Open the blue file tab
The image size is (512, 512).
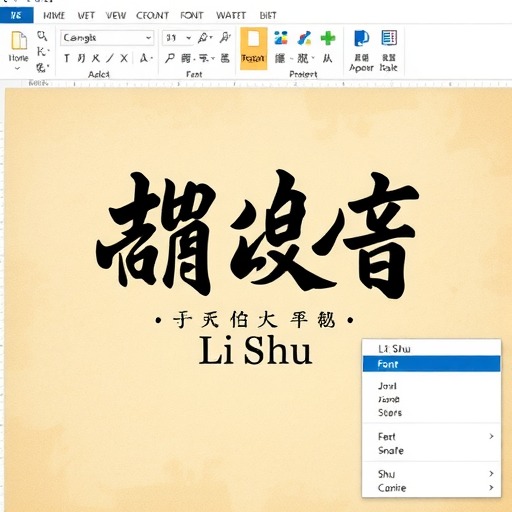[x=17, y=15]
